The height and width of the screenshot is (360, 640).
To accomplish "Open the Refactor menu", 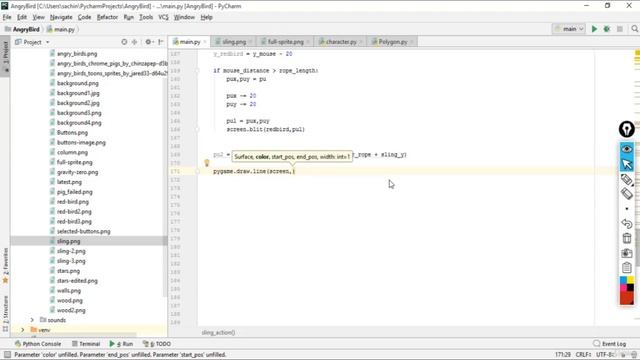I will (x=107, y=17).
